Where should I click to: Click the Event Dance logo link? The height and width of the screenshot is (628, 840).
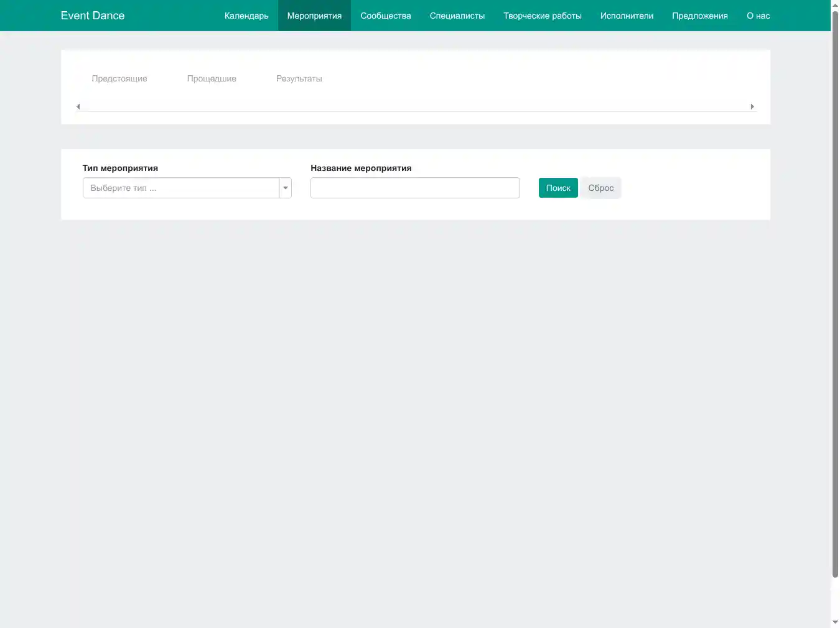point(93,16)
